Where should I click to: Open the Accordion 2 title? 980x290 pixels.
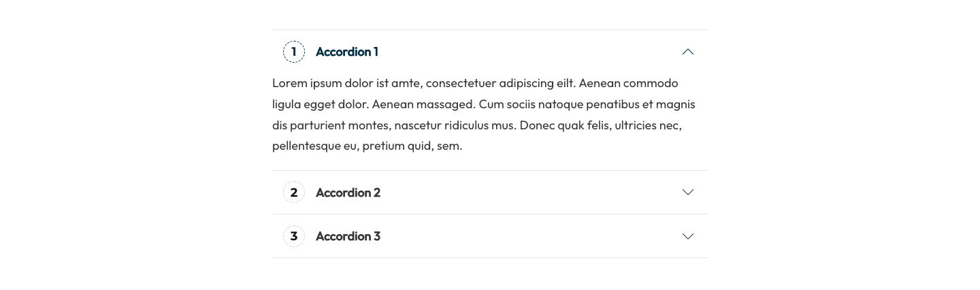coord(348,193)
